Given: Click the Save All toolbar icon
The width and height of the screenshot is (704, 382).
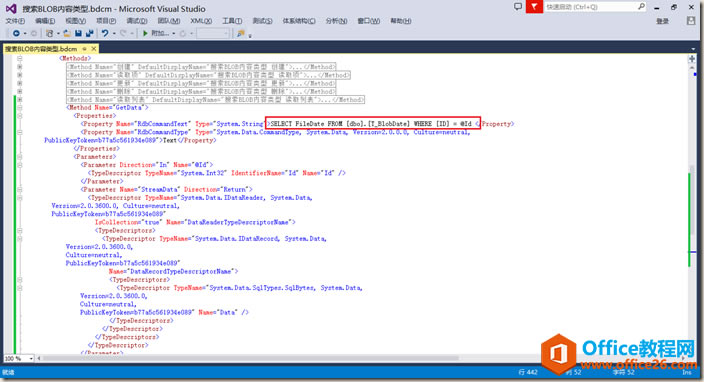Looking at the screenshot, I should [x=89, y=33].
